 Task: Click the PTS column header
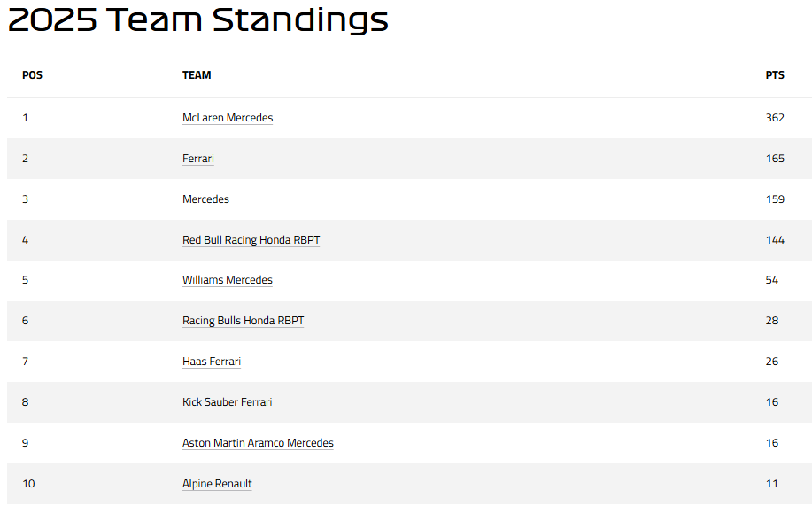(775, 75)
